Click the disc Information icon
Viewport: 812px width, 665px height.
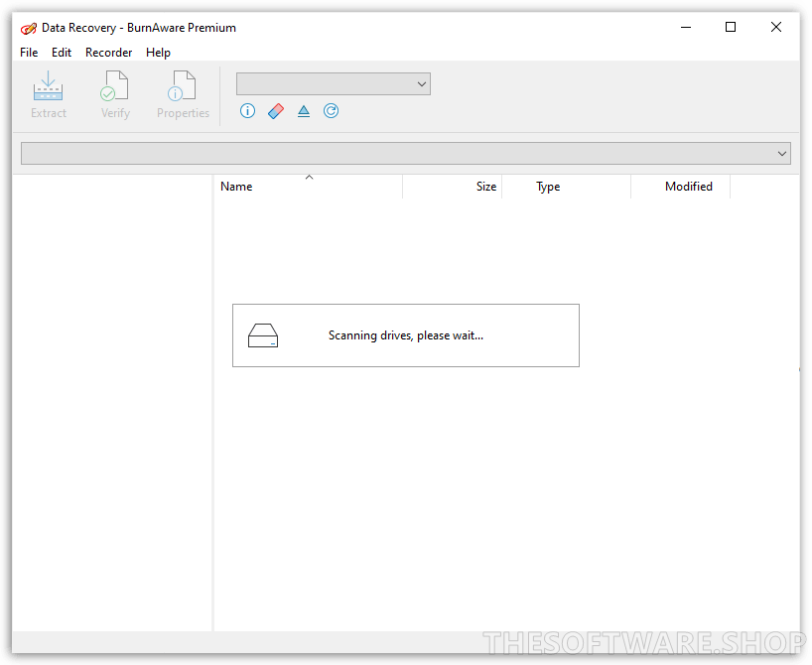tap(247, 110)
